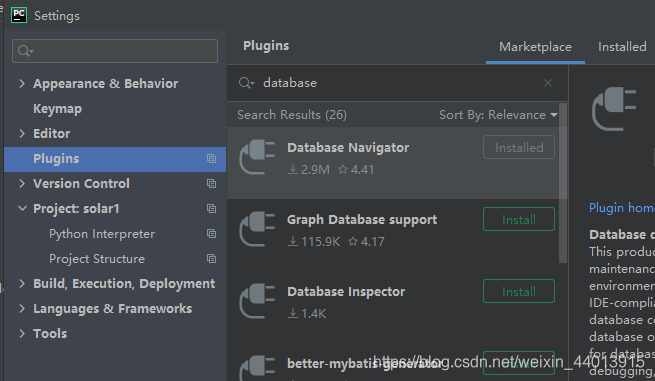The width and height of the screenshot is (655, 381).
Task: Click the download icon of Database Inspector
Action: (293, 313)
